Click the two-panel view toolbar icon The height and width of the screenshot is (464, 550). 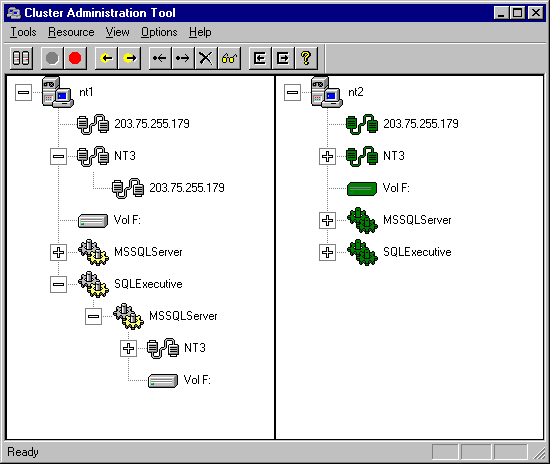[x=21, y=58]
